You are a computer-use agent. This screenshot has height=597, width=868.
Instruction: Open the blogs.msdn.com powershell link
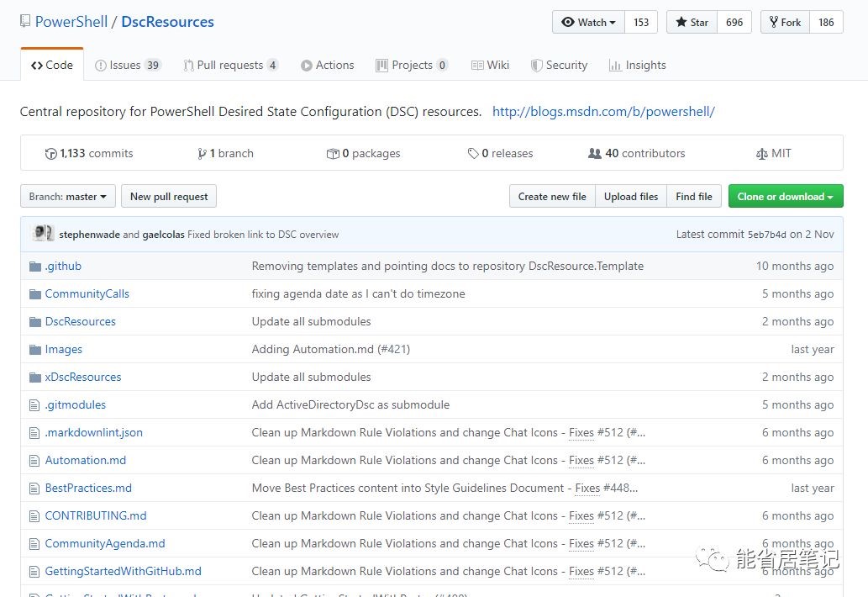coord(603,111)
